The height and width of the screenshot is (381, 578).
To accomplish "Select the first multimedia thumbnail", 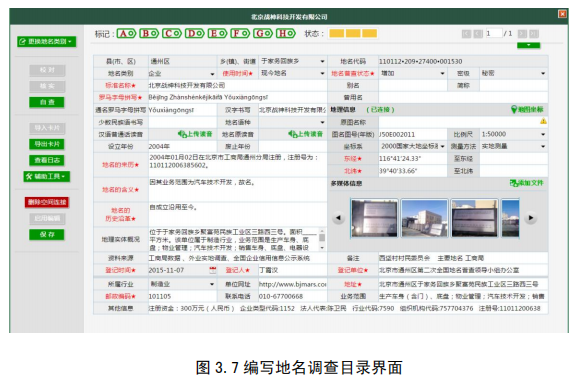I will coord(374,218).
